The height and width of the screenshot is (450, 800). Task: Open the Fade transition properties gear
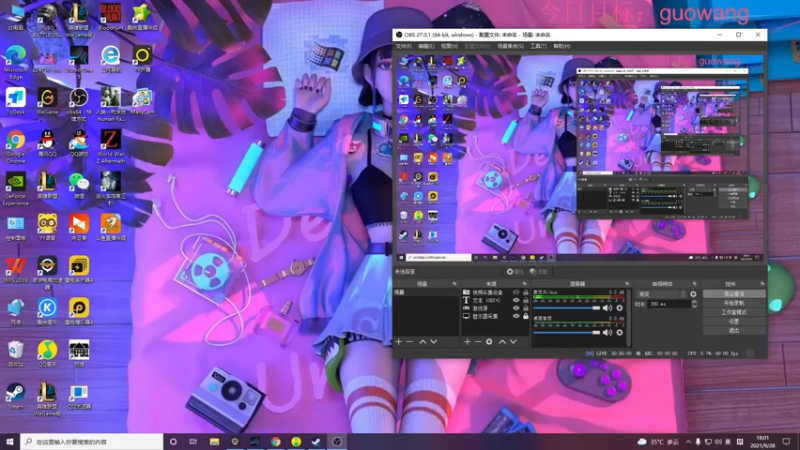click(x=693, y=294)
